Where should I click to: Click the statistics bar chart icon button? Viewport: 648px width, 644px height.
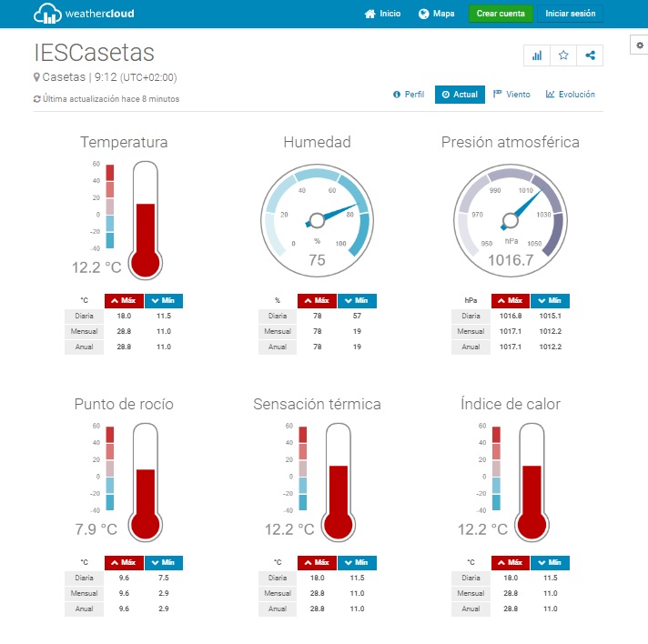[536, 55]
